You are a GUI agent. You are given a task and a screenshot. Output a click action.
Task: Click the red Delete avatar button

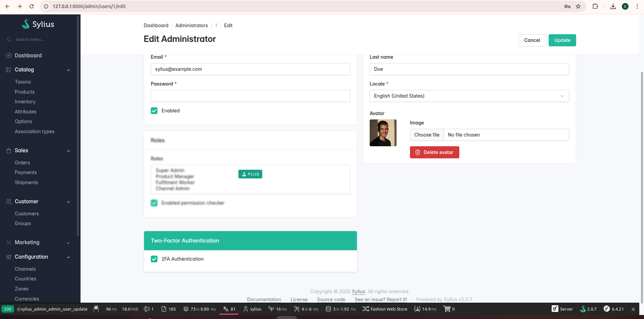(x=434, y=152)
